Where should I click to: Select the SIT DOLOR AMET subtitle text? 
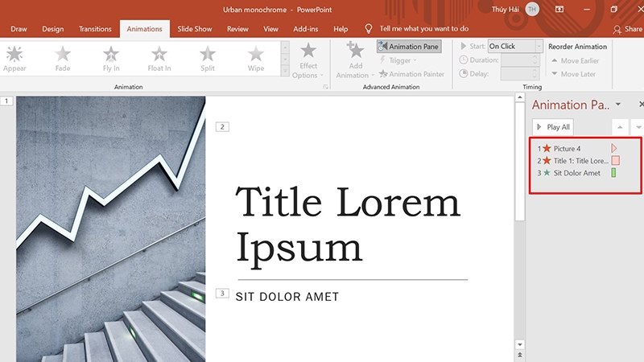click(287, 297)
